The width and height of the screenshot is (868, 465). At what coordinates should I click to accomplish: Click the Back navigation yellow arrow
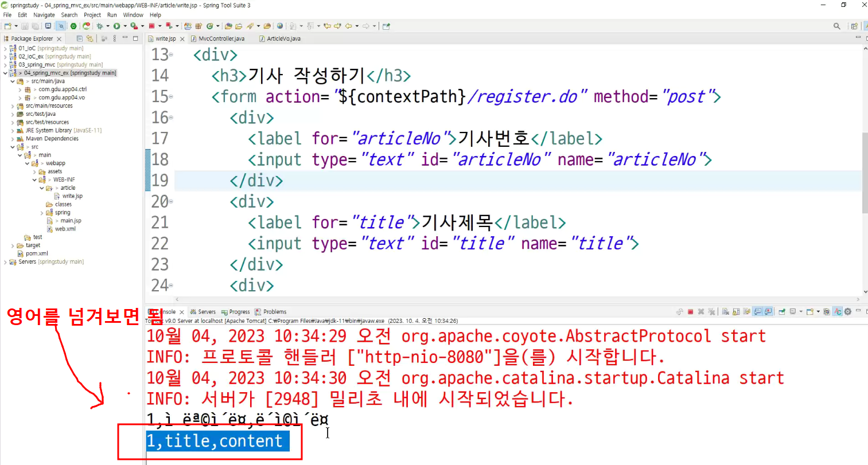(348, 26)
